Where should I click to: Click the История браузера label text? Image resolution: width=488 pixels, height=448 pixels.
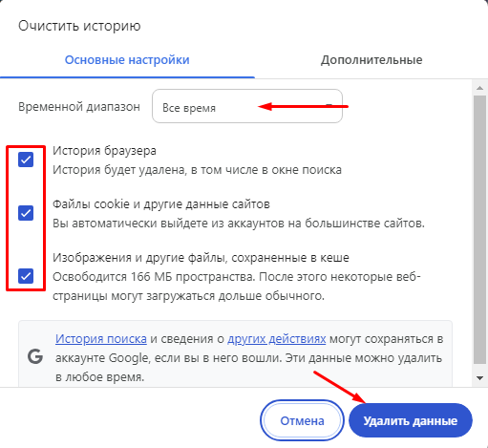[x=104, y=151]
